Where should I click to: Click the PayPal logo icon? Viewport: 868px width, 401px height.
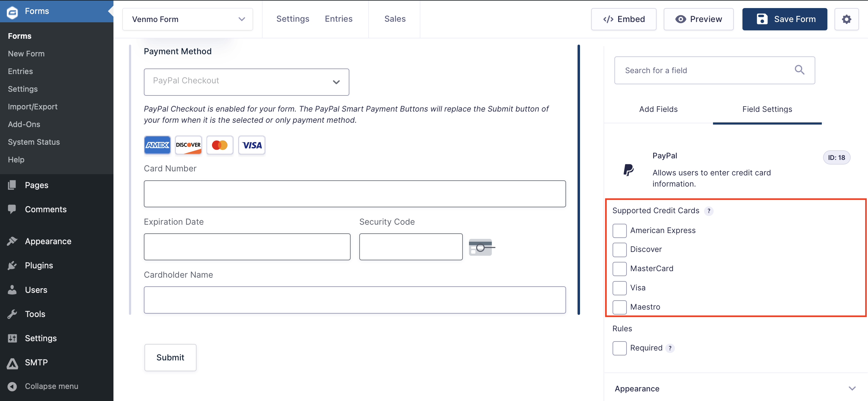tap(628, 170)
